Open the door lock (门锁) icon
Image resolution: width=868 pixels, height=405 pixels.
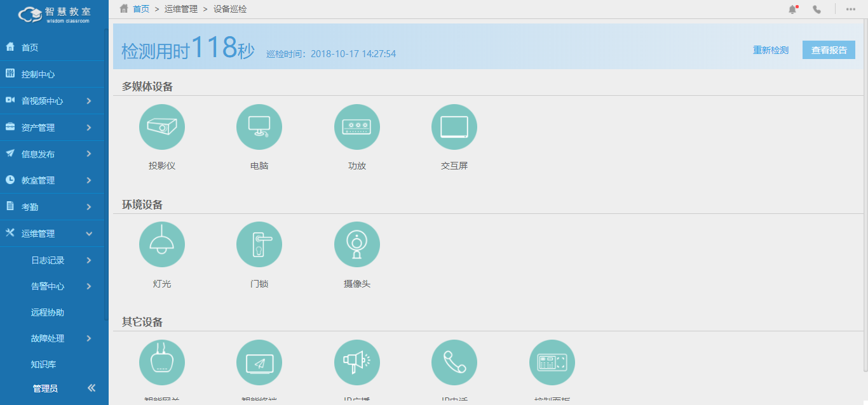click(259, 244)
